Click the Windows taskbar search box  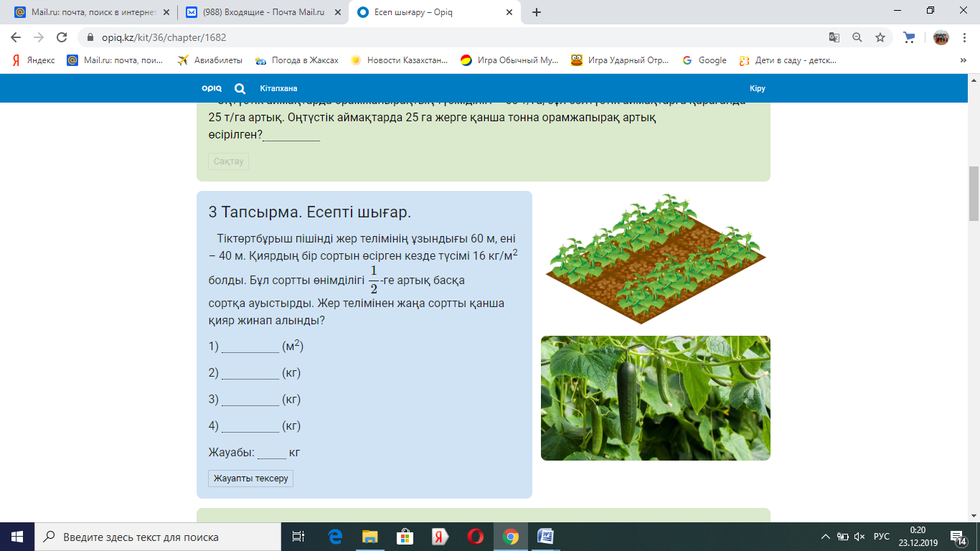[x=157, y=537]
